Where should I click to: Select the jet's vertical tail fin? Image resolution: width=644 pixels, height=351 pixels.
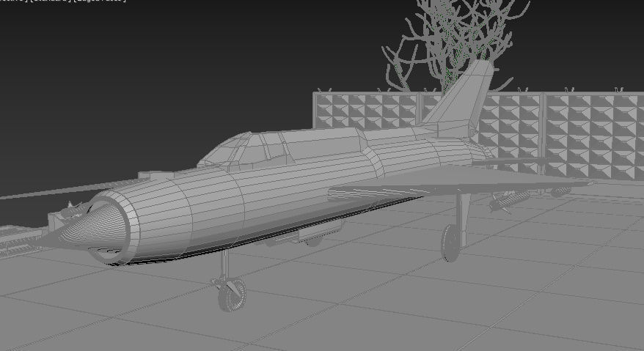click(458, 99)
